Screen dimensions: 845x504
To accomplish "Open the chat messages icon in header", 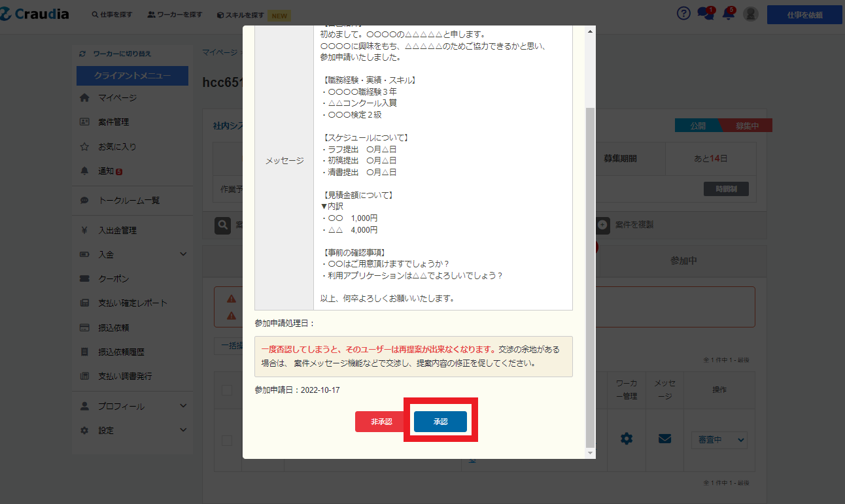I will coord(706,14).
